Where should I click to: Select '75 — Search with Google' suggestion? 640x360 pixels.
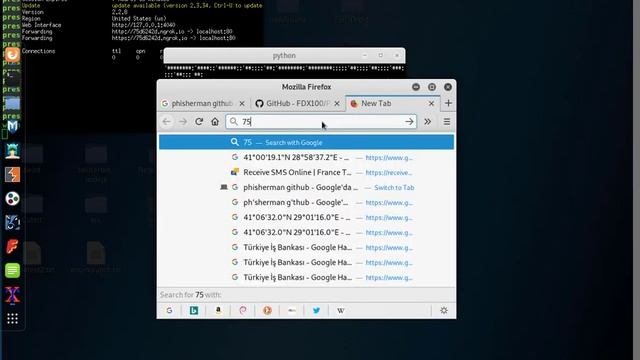(x=306, y=142)
